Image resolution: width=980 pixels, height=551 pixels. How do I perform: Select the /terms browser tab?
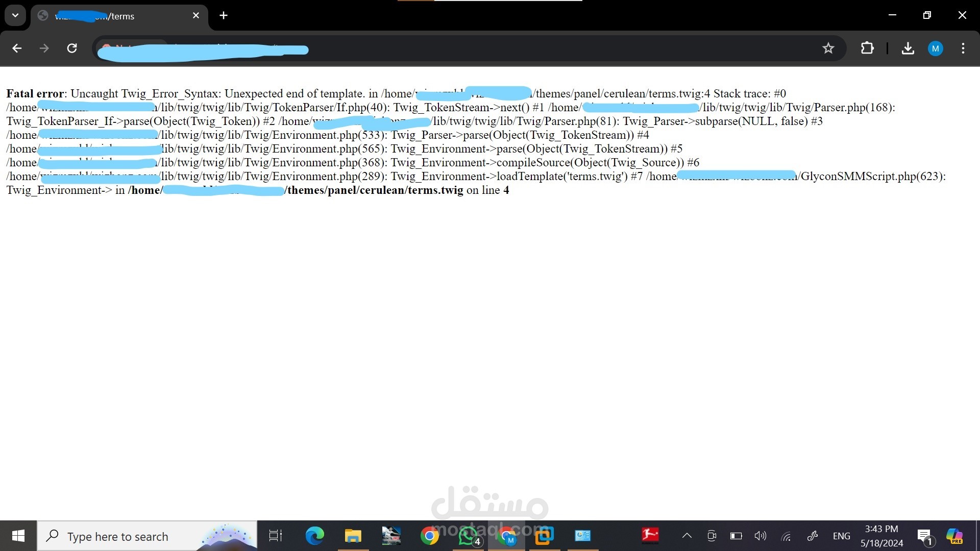coord(117,16)
